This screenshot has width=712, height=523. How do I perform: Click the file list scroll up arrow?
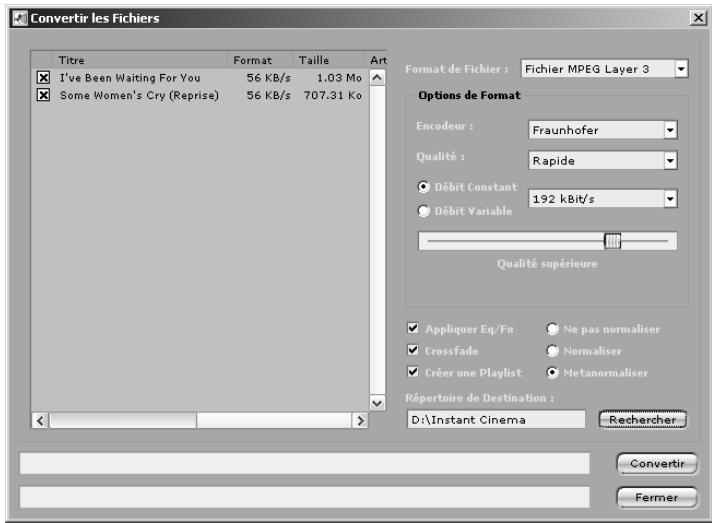[x=377, y=78]
